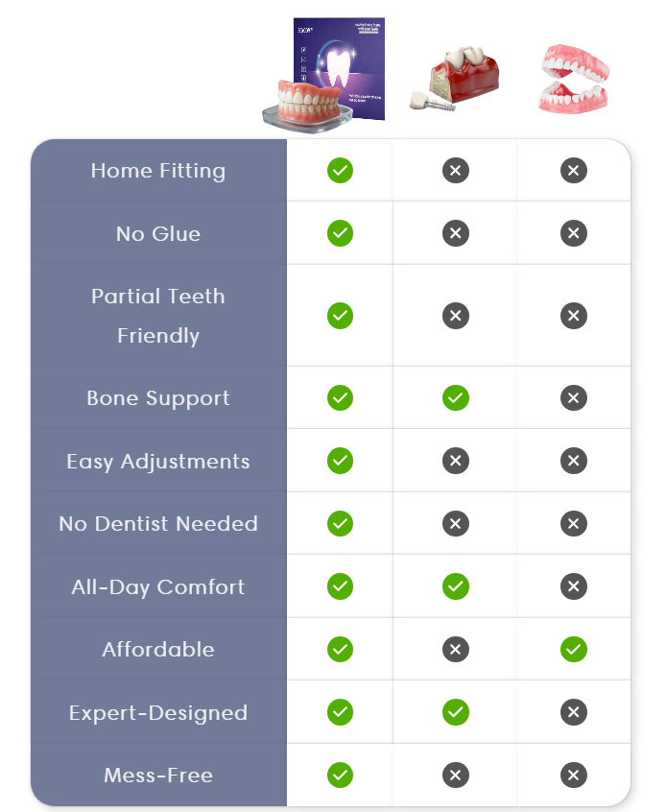Screen dimensions: 666x812
Task: Click implant column X in No Glue row
Action: (456, 233)
